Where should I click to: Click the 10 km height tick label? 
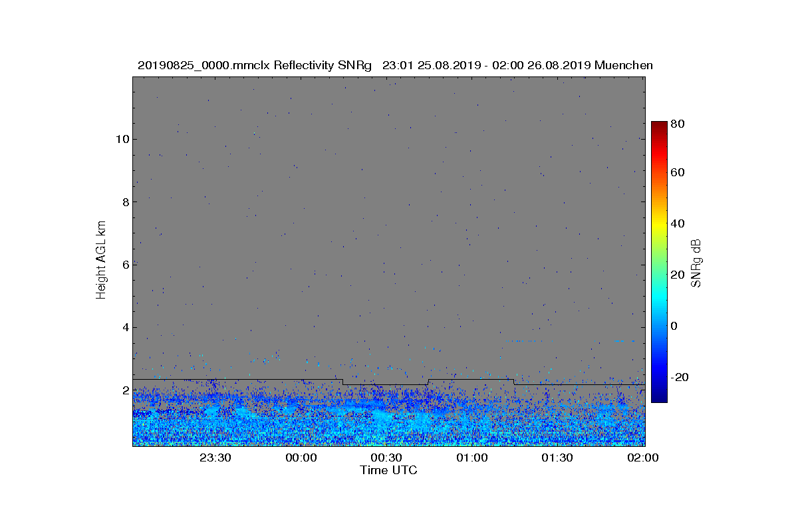[x=122, y=139]
